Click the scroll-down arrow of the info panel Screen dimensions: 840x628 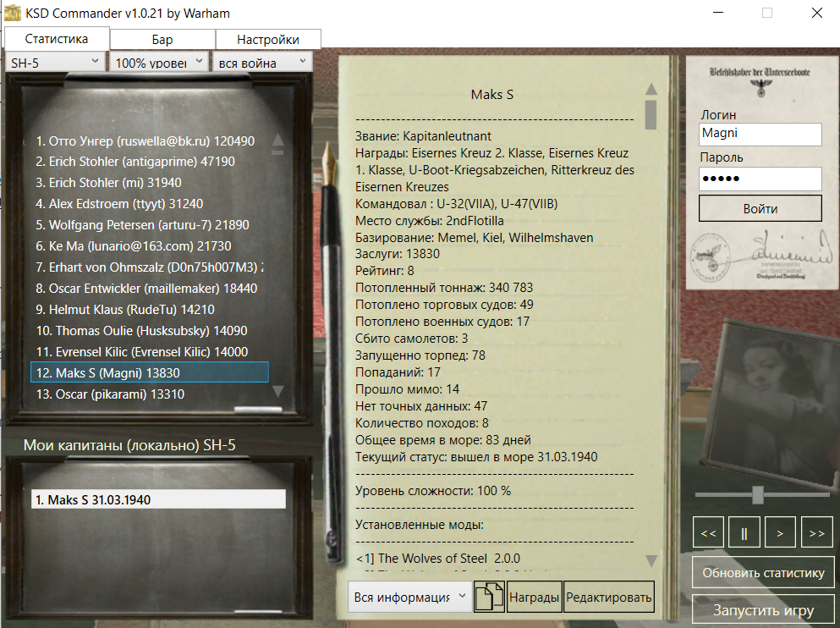651,559
